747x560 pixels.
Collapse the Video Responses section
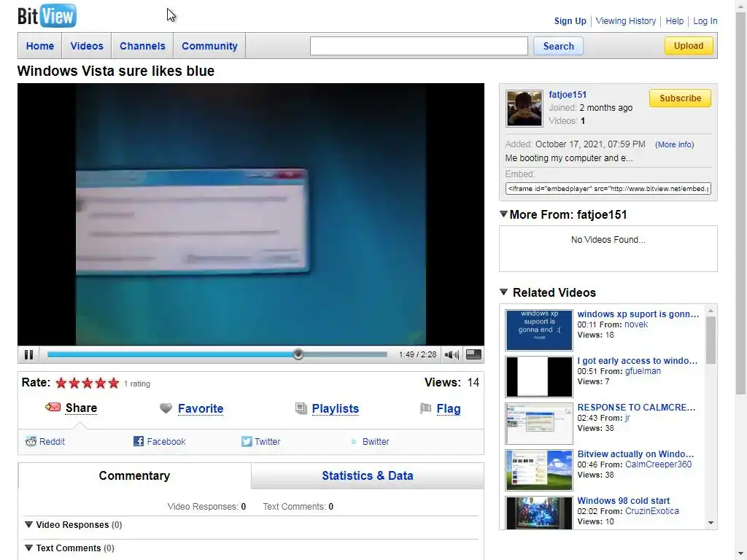[x=28, y=524]
